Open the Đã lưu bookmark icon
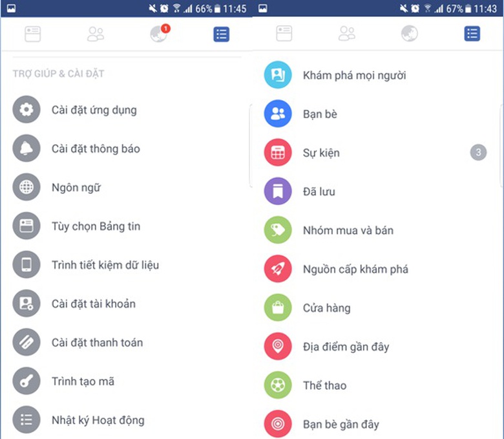504x439 pixels. [x=278, y=191]
